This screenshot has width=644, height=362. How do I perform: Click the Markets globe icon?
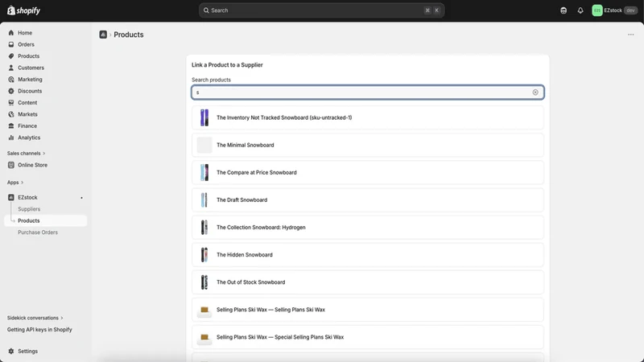pos(11,114)
